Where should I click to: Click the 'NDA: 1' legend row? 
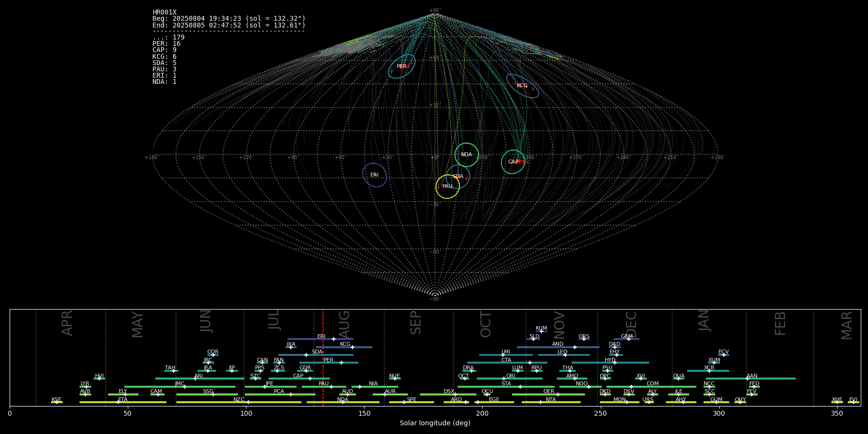point(164,82)
